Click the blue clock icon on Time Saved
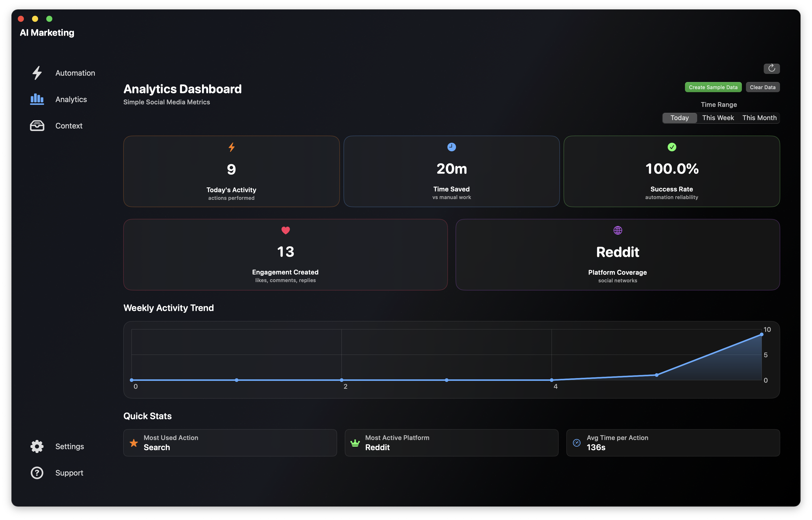This screenshot has height=520, width=812. click(x=451, y=147)
